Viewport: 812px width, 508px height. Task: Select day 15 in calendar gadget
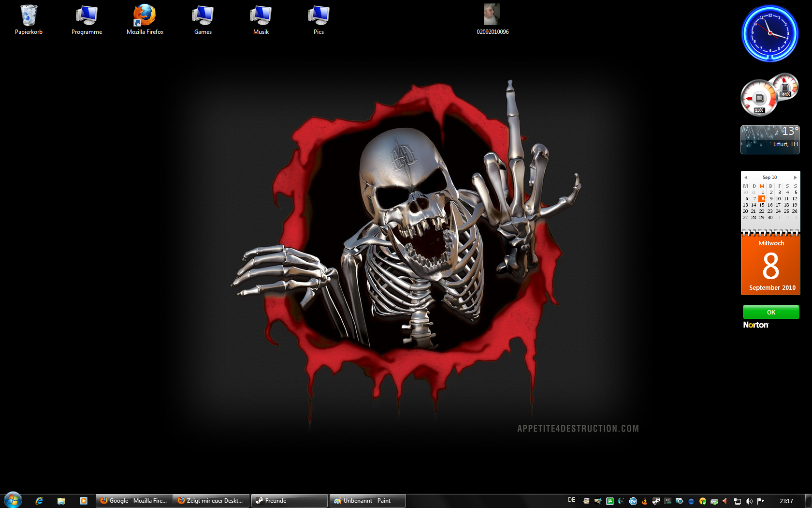(762, 205)
